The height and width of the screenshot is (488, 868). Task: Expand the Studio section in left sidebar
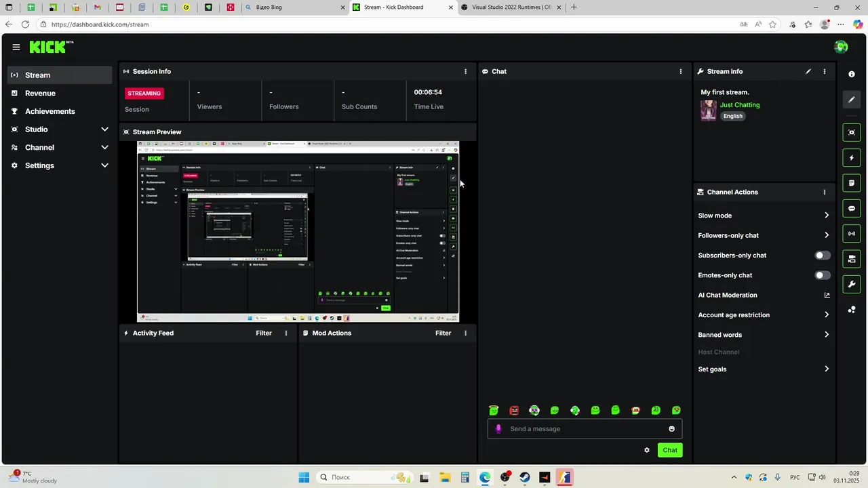pyautogui.click(x=60, y=129)
